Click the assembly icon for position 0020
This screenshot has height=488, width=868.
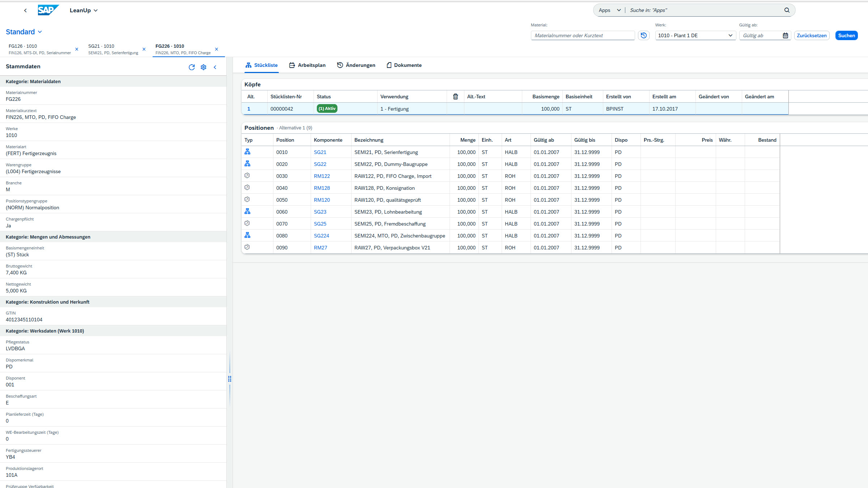(x=247, y=164)
